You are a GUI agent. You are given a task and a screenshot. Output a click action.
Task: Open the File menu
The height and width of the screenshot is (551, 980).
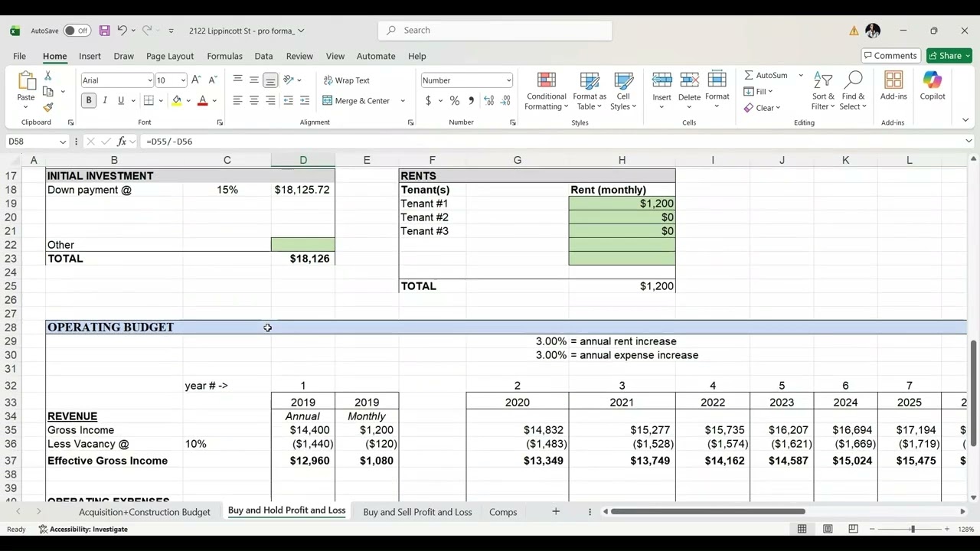[19, 56]
